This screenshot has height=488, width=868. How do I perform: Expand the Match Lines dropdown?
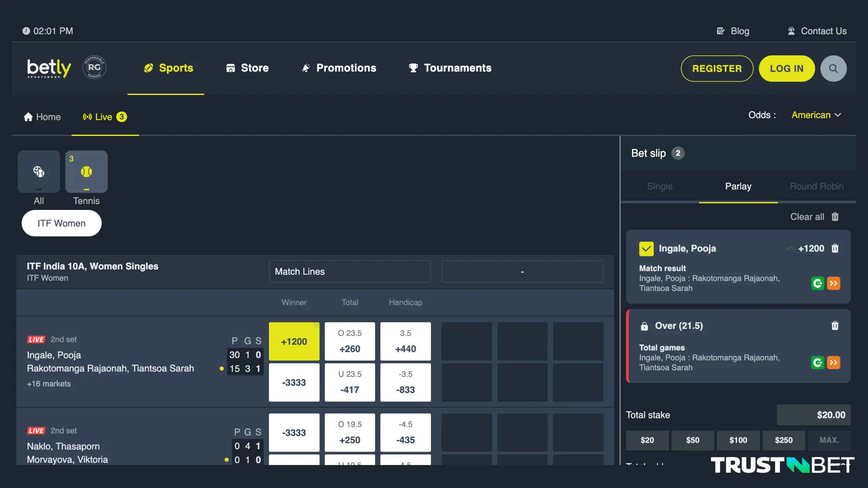click(x=350, y=272)
